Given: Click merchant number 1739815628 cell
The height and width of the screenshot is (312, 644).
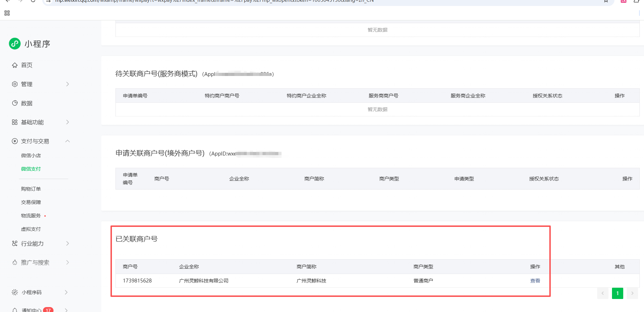Looking at the screenshot, I should coord(137,281).
